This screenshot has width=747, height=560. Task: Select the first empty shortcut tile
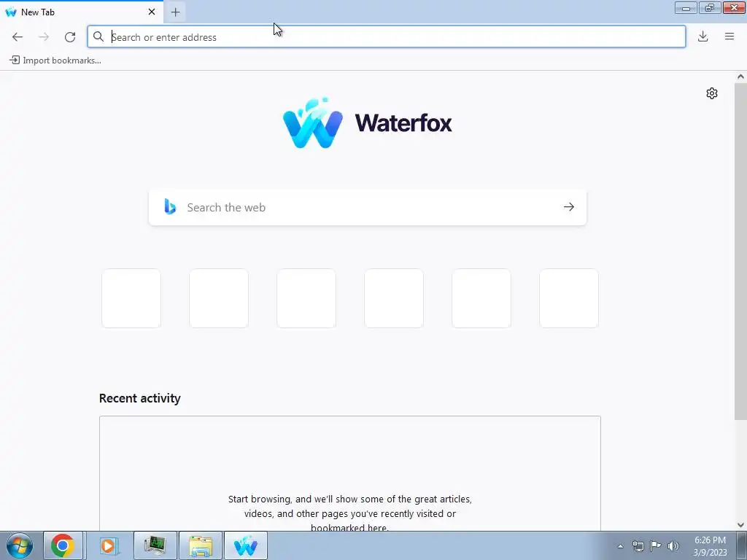tap(131, 298)
